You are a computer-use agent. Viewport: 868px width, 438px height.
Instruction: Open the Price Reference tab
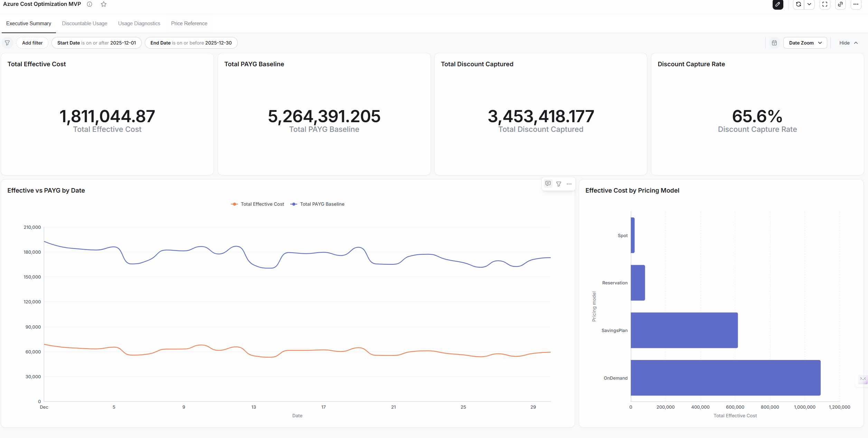click(x=189, y=23)
